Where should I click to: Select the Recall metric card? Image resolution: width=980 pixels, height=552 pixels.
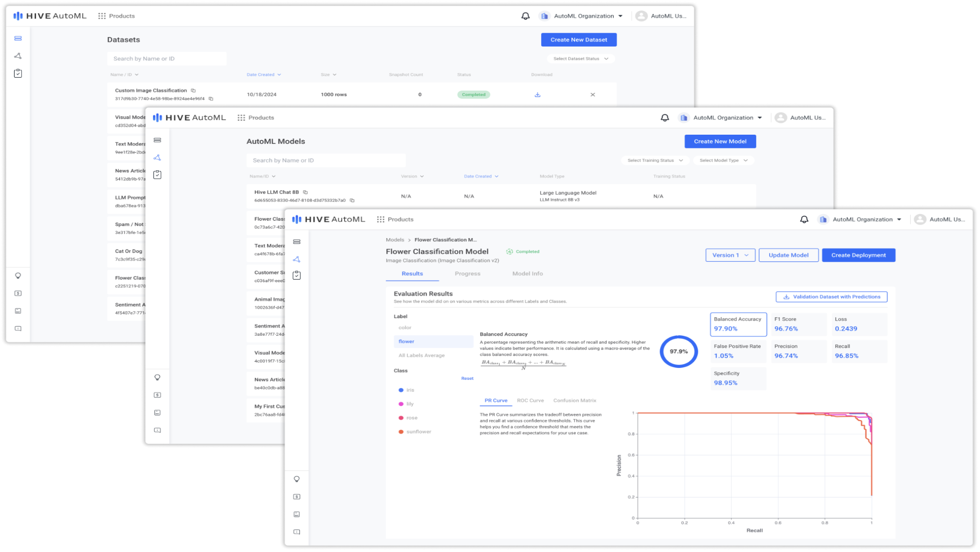pos(859,351)
